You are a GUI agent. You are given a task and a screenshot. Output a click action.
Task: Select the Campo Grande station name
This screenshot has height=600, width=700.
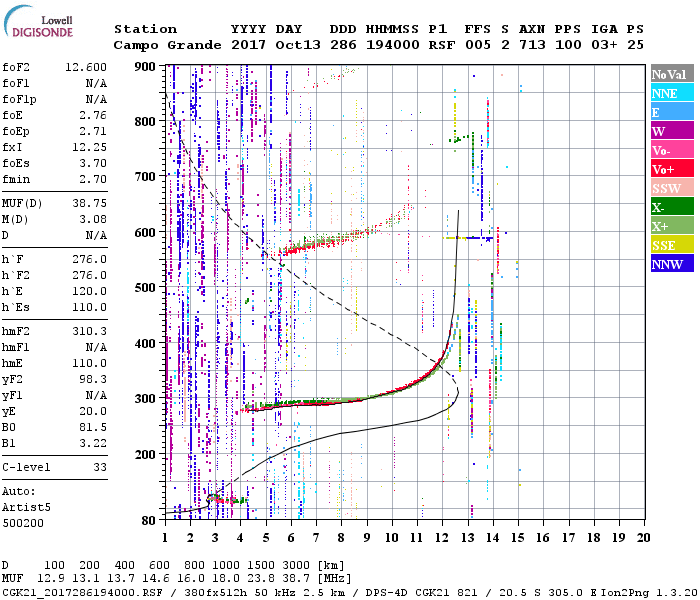tap(162, 45)
